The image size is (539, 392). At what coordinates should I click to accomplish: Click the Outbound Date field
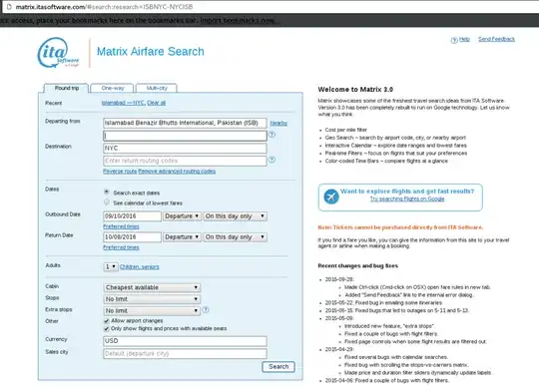pyautogui.click(x=132, y=216)
